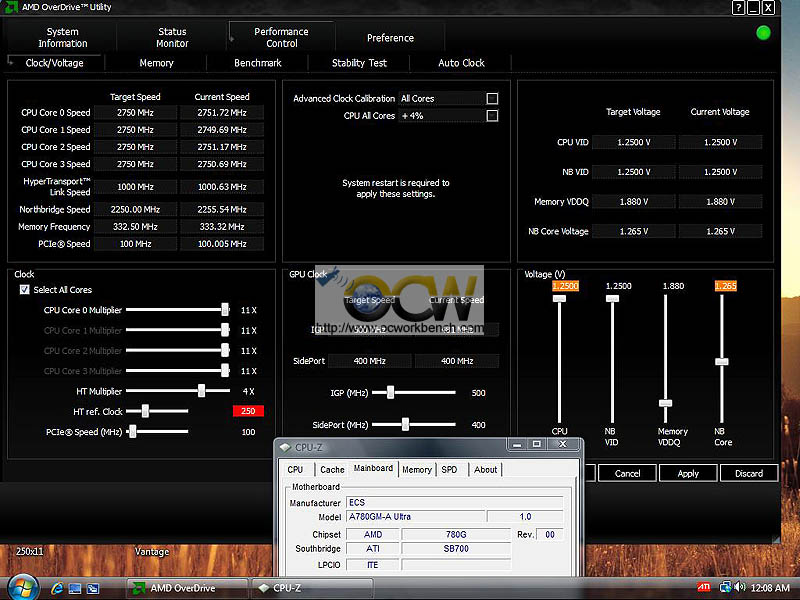Select the Mainboard tab in CPU-Z

(373, 468)
